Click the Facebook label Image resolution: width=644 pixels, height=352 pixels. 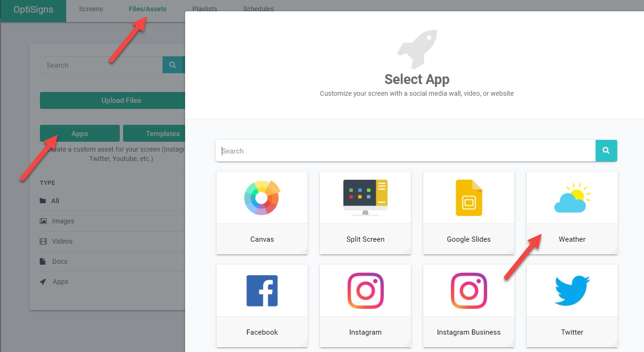(x=262, y=332)
